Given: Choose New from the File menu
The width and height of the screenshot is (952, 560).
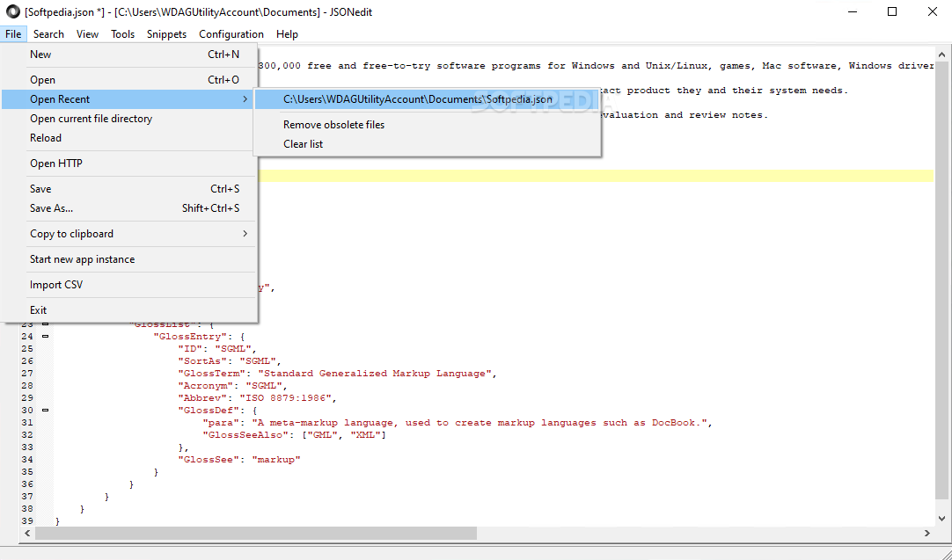Looking at the screenshot, I should [129, 55].
